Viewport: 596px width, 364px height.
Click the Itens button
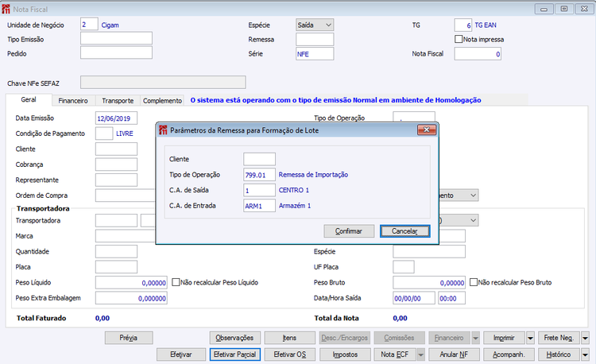point(289,338)
